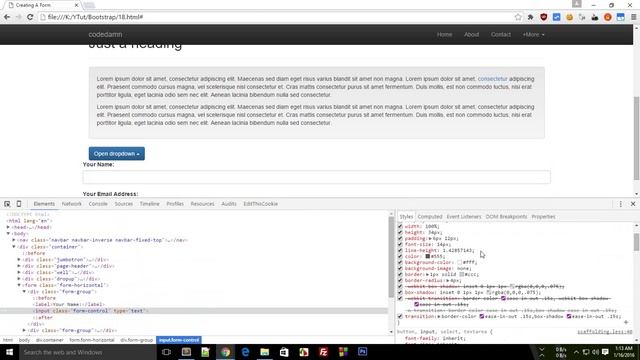
Task: Open color picker for color #555 swatch
Action: [427, 256]
